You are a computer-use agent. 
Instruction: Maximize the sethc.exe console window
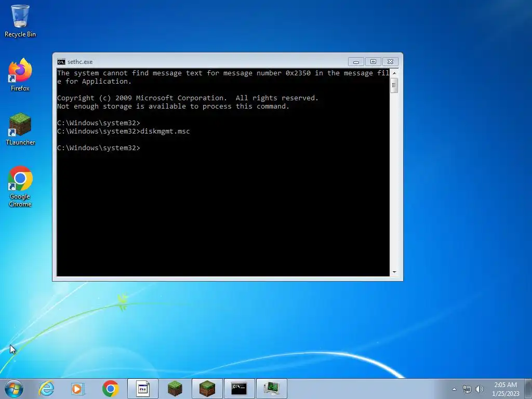[x=373, y=62]
